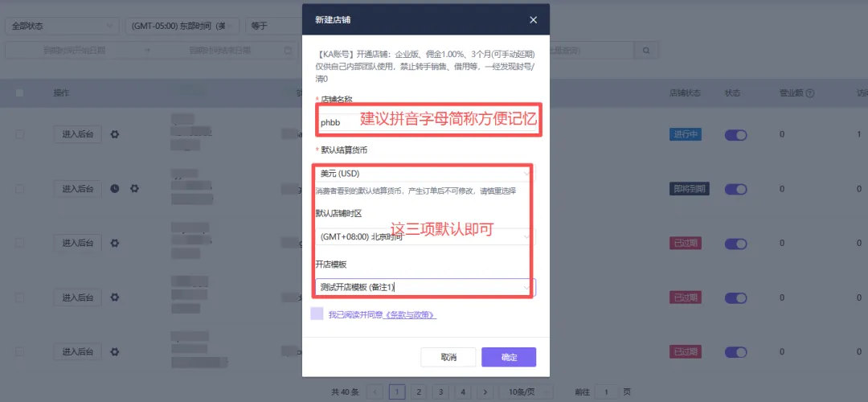868x402 pixels.
Task: Close the 新建店铺 dialog with X
Action: coord(533,20)
